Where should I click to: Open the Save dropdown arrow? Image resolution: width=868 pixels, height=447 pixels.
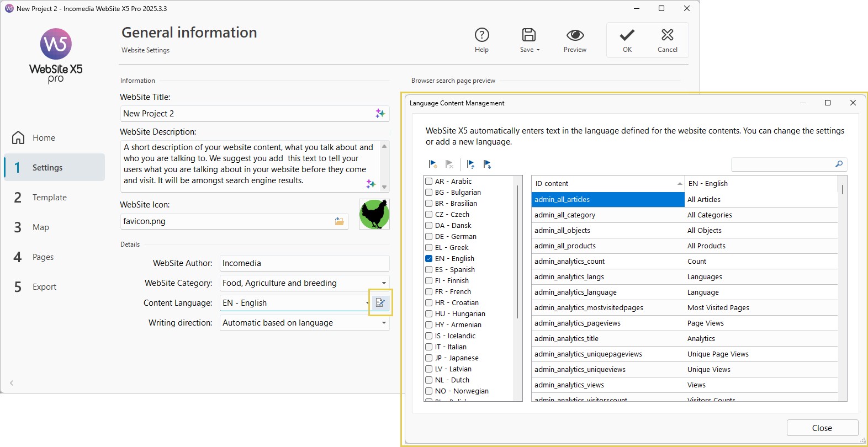[x=538, y=50]
